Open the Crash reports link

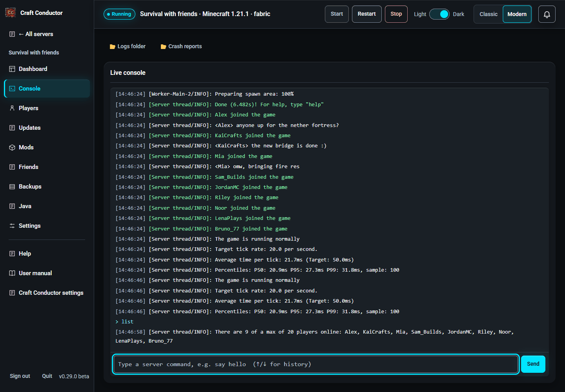click(x=181, y=47)
